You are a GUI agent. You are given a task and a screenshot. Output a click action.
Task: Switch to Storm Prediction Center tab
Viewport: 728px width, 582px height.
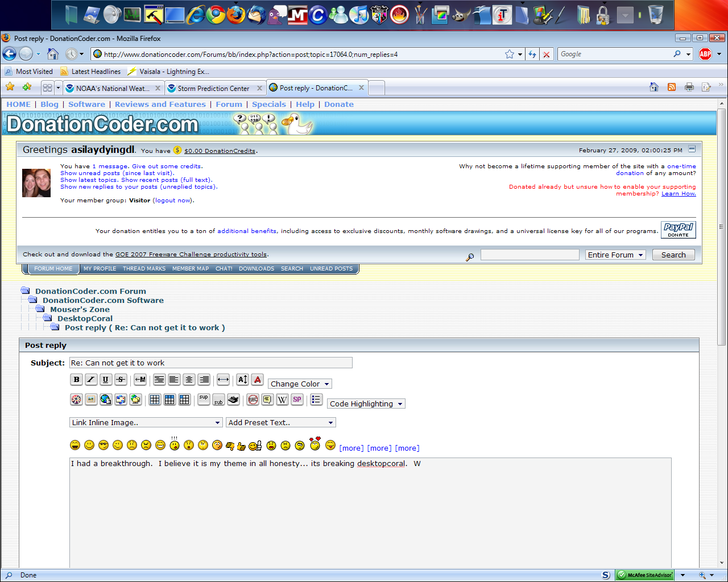coord(213,88)
